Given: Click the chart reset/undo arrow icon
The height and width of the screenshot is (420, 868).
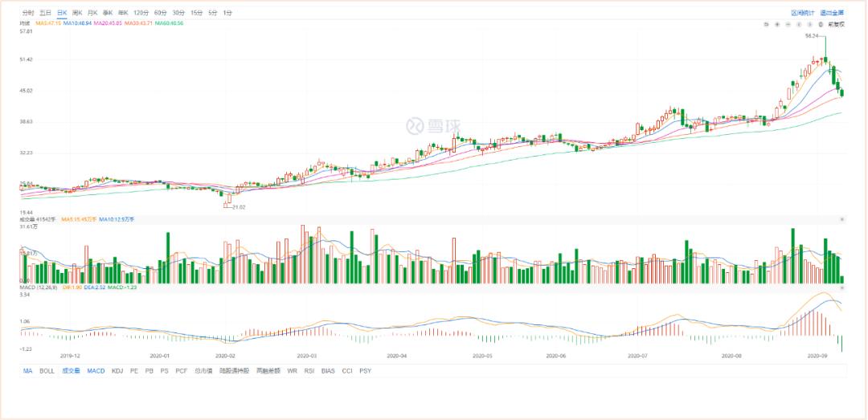Looking at the screenshot, I should [x=767, y=24].
